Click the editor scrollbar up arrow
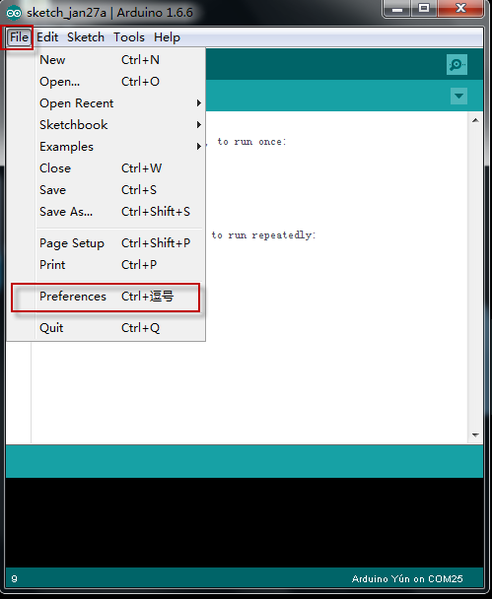Screen dimensions: 492x599 pos(475,120)
